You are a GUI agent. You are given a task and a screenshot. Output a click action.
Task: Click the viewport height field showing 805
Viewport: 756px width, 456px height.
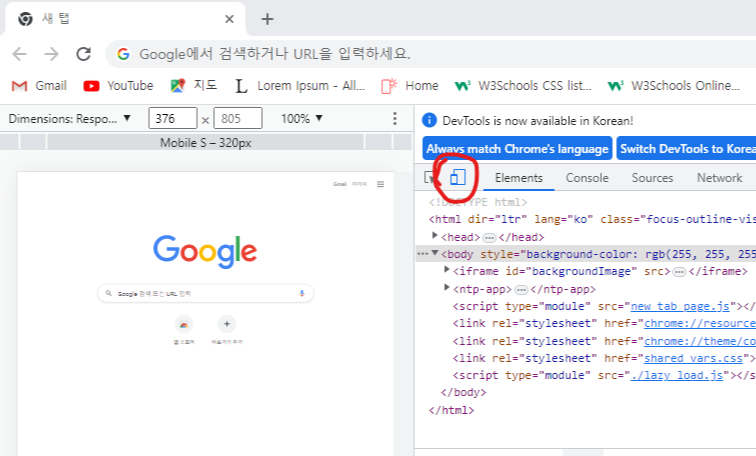click(238, 119)
